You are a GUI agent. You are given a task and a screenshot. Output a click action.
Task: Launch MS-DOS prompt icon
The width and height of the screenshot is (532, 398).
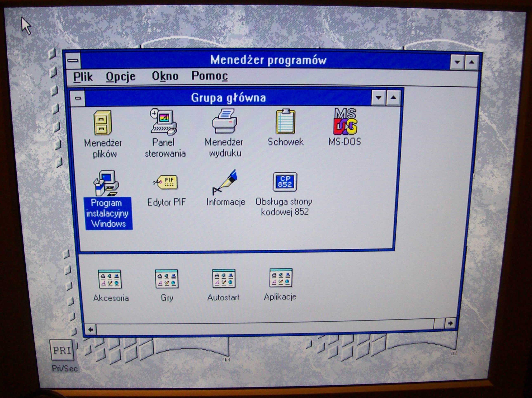click(x=345, y=121)
